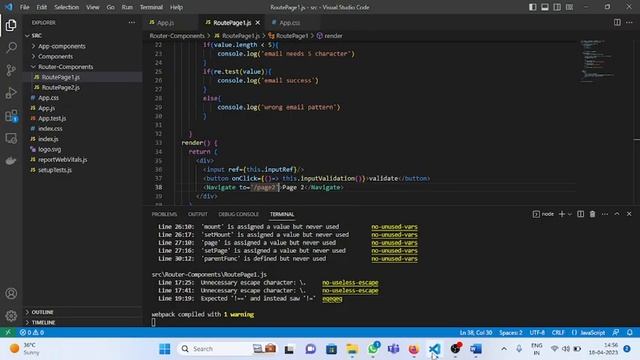Open the Extensions view
This screenshot has width=640, height=360.
(x=11, y=116)
